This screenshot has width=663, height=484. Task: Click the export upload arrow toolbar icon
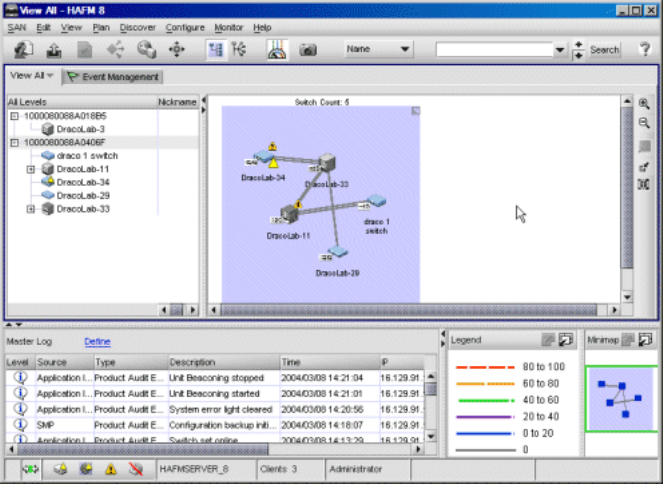tap(54, 50)
